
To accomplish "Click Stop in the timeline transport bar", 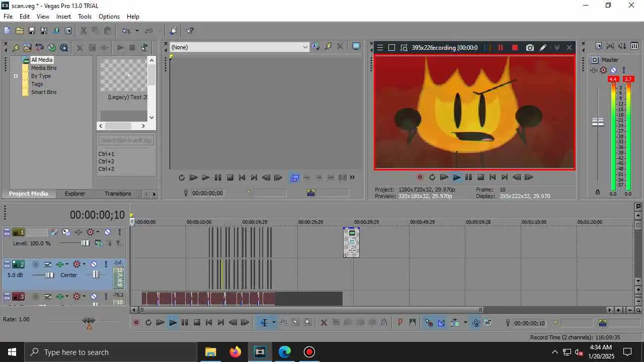I will 197,323.
